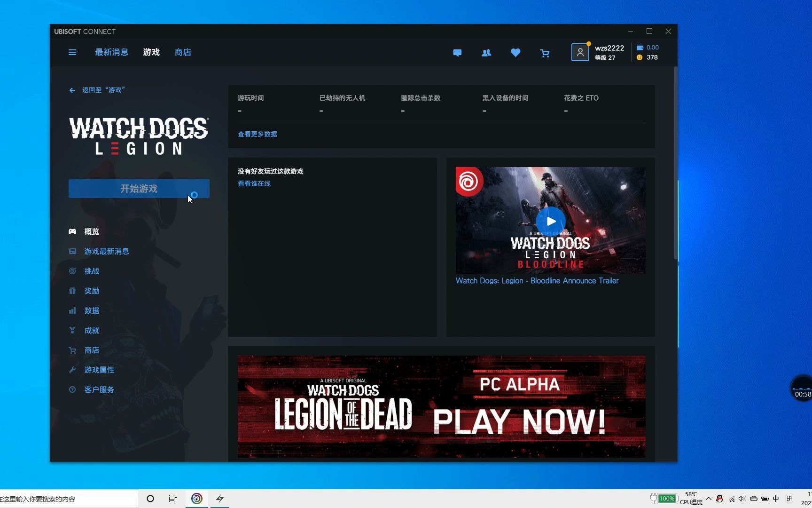812x508 pixels.
Task: Play the Bloodline trailer video
Action: pos(551,221)
